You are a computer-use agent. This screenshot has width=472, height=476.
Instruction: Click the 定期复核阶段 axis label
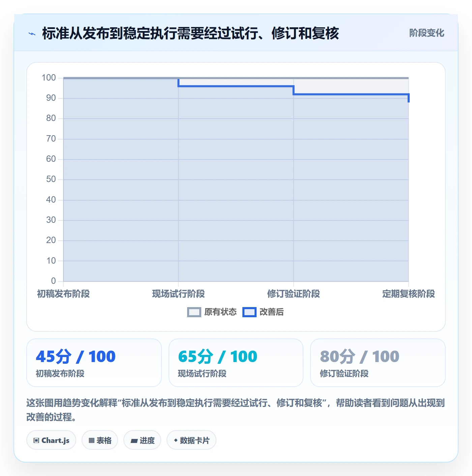coord(409,294)
